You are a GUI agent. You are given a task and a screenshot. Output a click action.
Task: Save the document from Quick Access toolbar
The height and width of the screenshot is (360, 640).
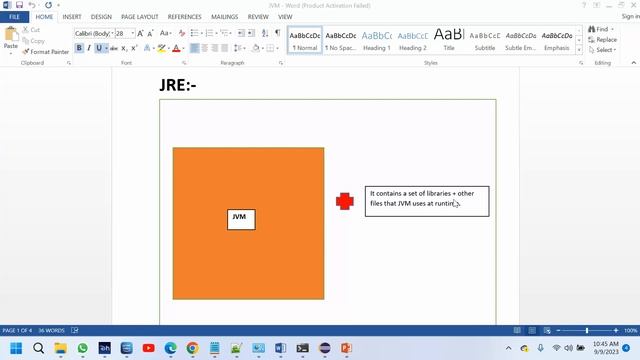[19, 5]
